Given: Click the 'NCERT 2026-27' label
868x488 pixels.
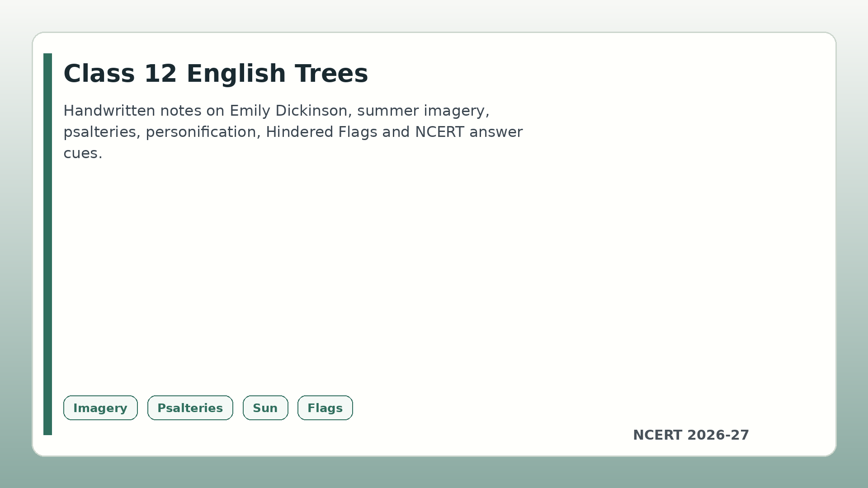Looking at the screenshot, I should coord(691,435).
